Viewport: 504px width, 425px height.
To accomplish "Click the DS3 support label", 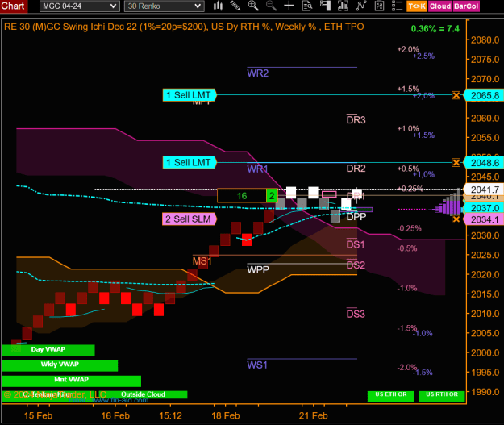I will (356, 314).
